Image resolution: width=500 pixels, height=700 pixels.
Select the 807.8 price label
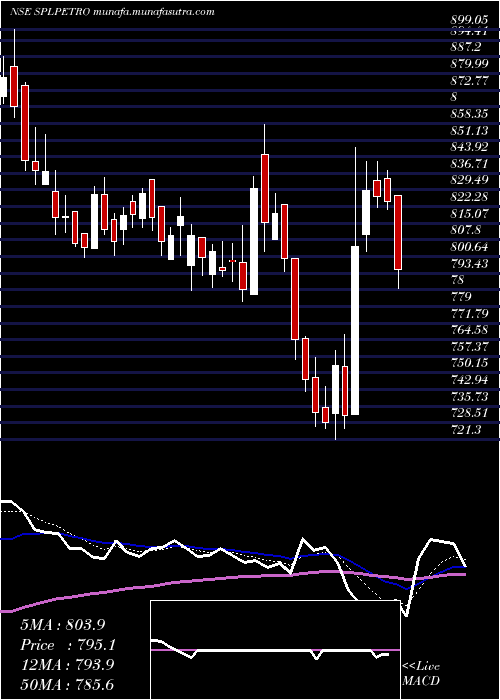tap(466, 230)
